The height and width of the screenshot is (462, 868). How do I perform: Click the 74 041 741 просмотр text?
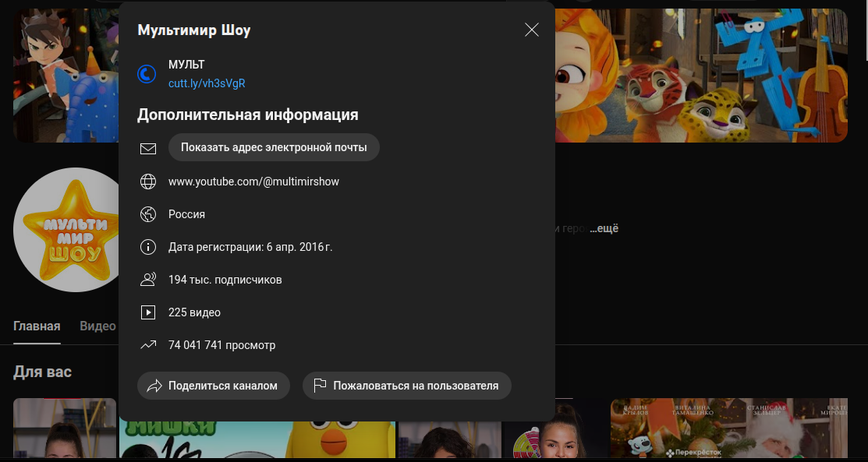pos(221,345)
